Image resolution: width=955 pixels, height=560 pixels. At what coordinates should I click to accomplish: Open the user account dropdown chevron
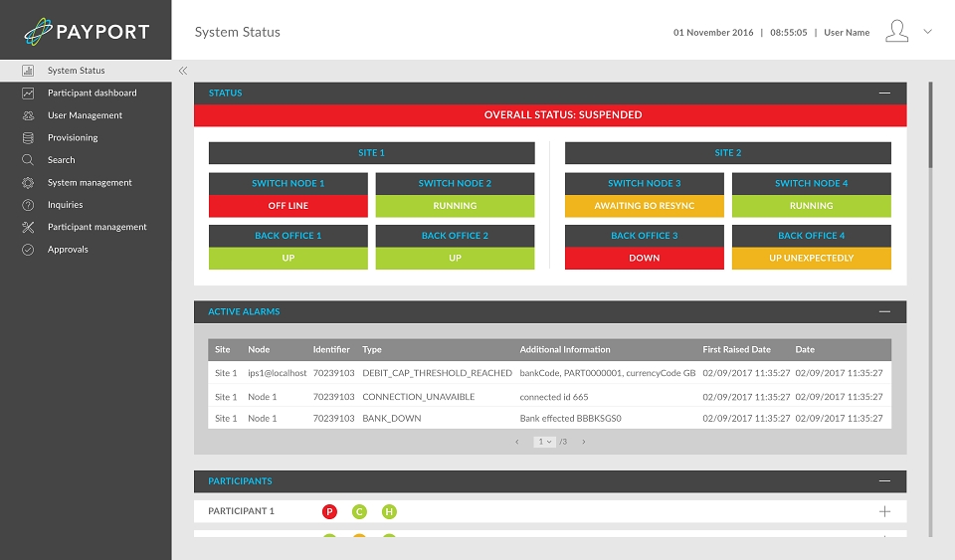coord(927,32)
